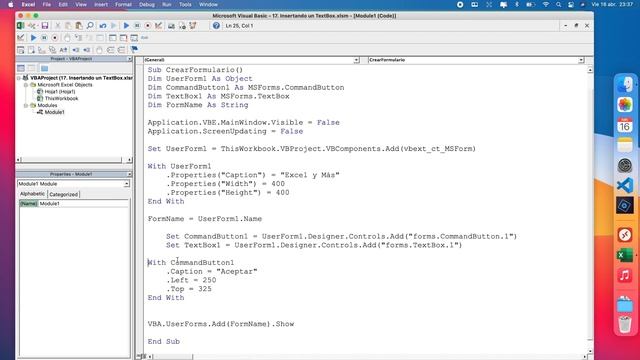Image resolution: width=640 pixels, height=360 pixels.
Task: Open the Project Explorer toolbar icon
Action: tap(171, 26)
